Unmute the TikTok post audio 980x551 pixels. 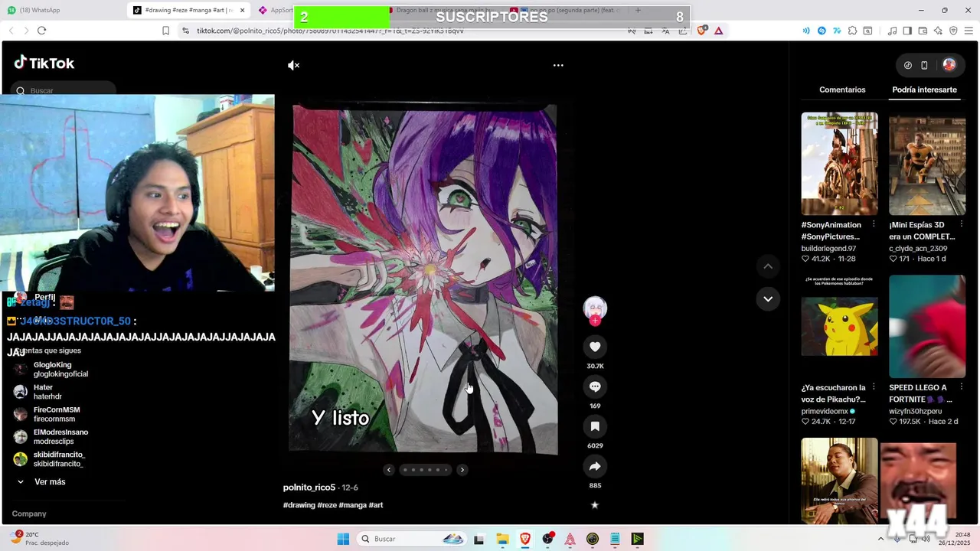point(293,65)
